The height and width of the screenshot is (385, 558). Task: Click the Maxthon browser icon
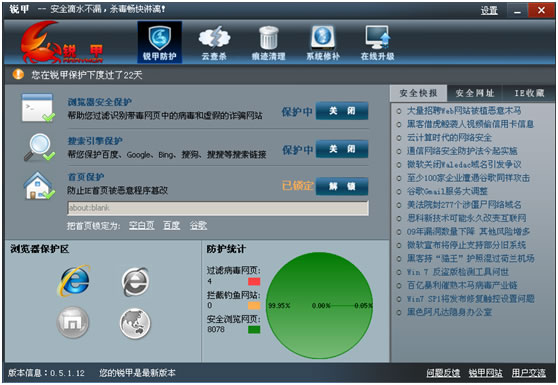coord(73,322)
